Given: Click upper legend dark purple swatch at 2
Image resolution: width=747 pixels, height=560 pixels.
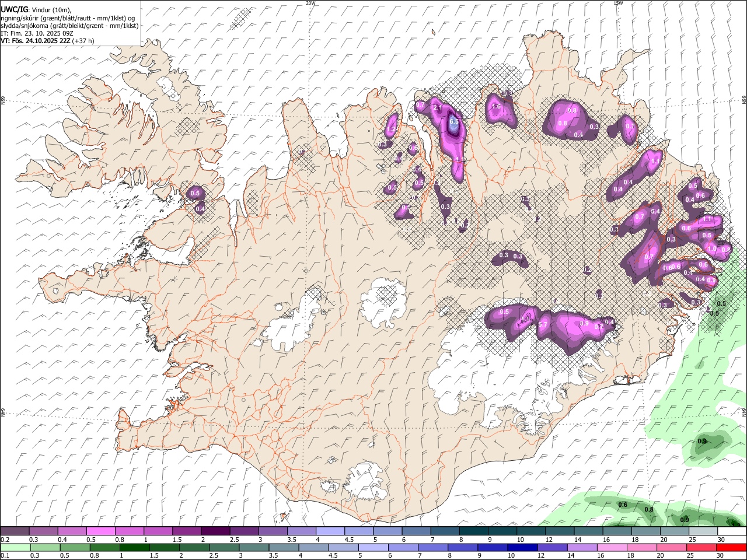Looking at the screenshot, I should pos(215,531).
